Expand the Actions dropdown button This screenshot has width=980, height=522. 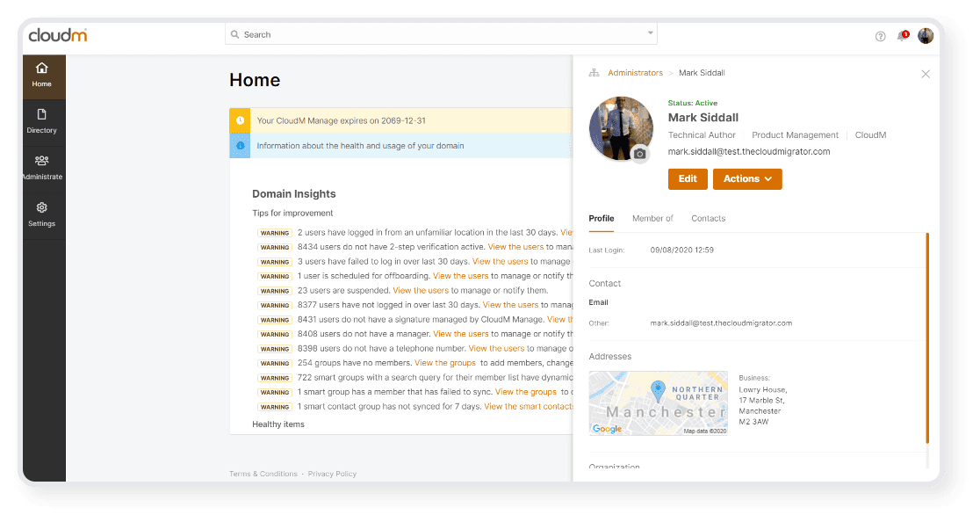[x=747, y=179]
